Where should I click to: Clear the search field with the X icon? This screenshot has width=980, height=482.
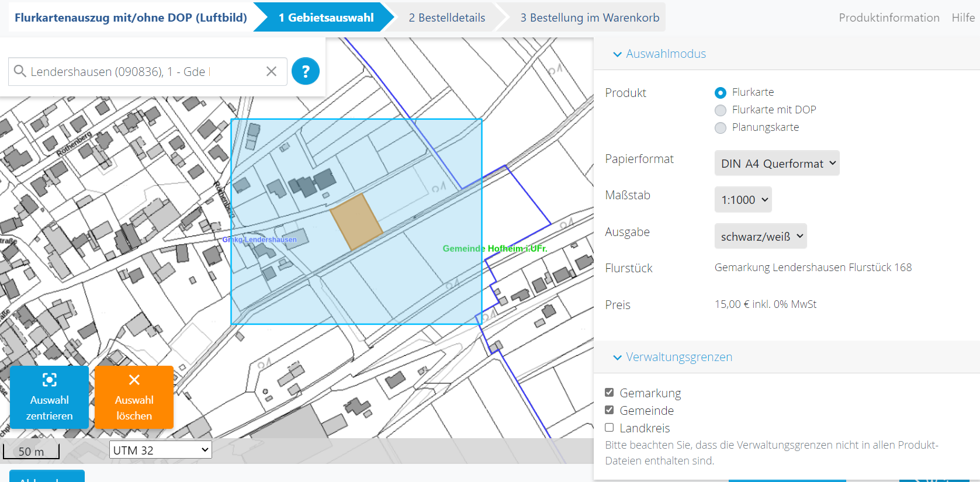(x=271, y=71)
